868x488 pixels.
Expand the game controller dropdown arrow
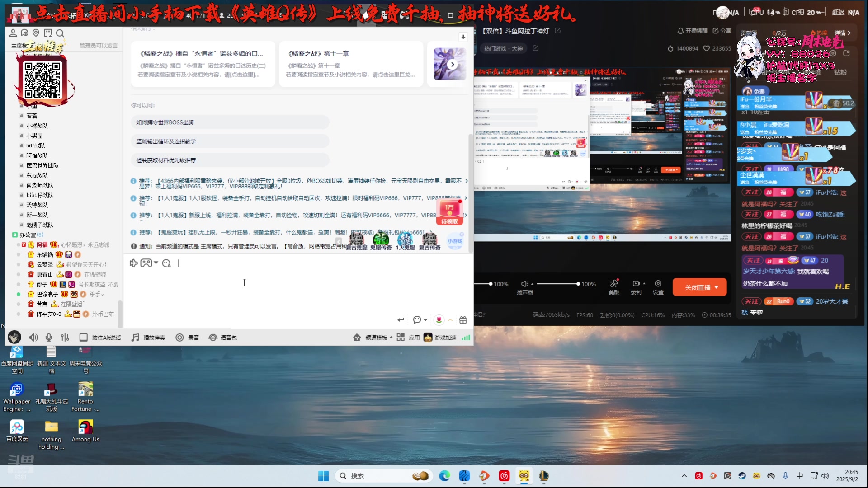(x=156, y=263)
